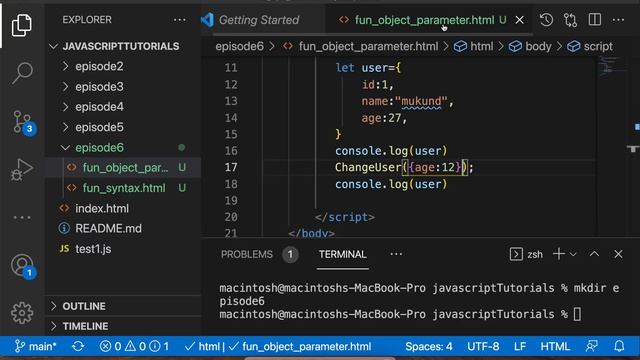This screenshot has width=640, height=360.
Task: Click the main branch indicator in status bar
Action: coord(36,347)
